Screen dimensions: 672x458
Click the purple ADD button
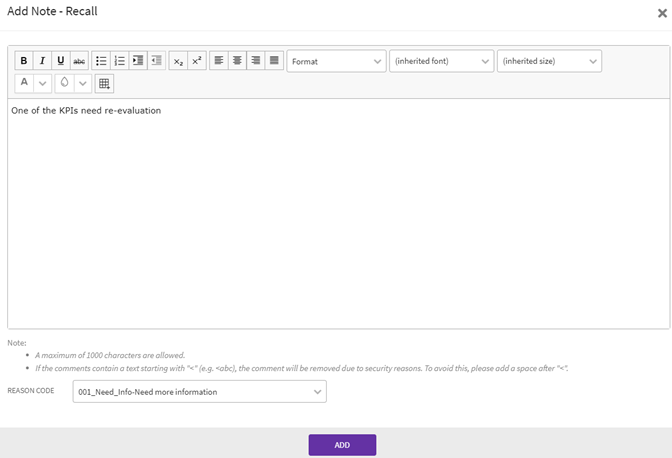tap(342, 445)
